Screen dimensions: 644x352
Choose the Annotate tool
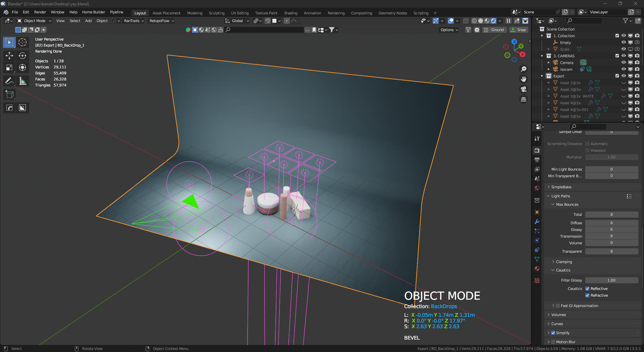coord(9,81)
